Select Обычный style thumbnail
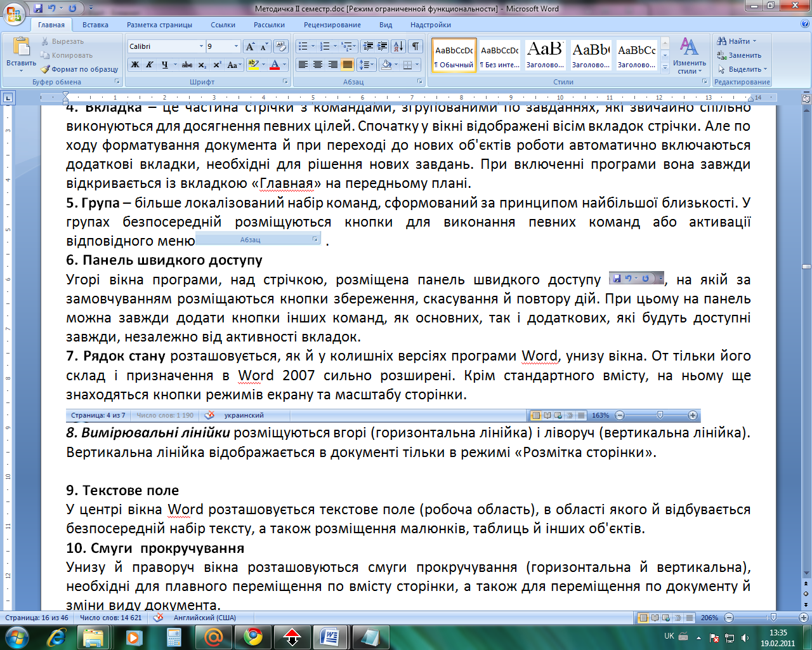The width and height of the screenshot is (812, 650). click(x=454, y=55)
